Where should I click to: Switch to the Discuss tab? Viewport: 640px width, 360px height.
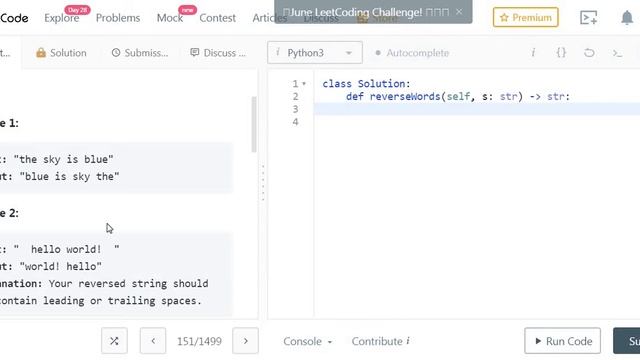[218, 53]
